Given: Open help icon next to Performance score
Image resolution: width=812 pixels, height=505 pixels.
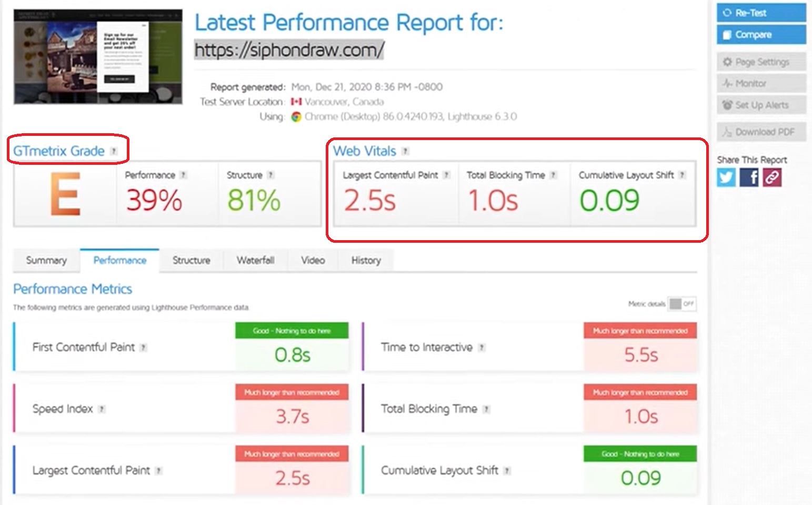Looking at the screenshot, I should click(183, 175).
